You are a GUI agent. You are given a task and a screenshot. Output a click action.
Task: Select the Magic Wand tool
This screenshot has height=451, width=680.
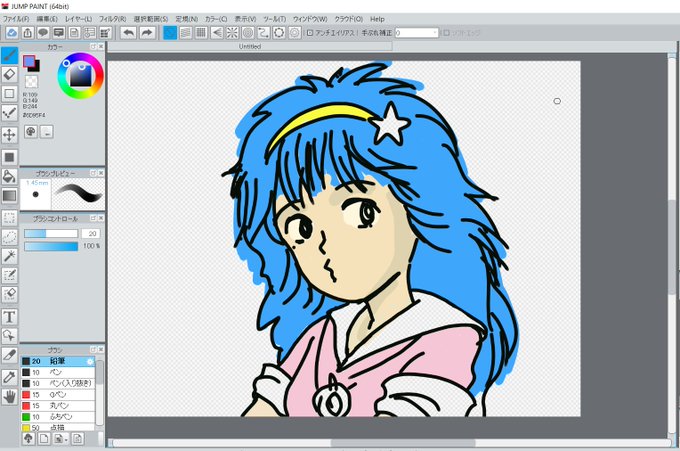click(10, 256)
